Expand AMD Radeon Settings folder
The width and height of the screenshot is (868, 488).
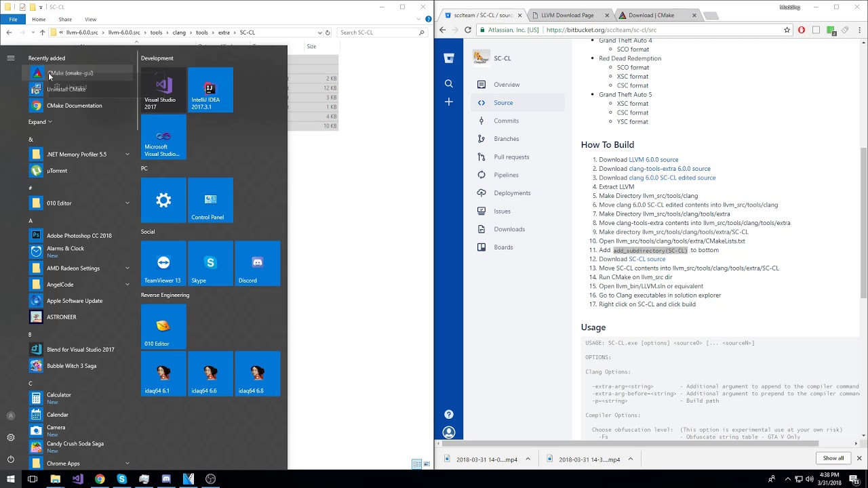[x=80, y=268]
